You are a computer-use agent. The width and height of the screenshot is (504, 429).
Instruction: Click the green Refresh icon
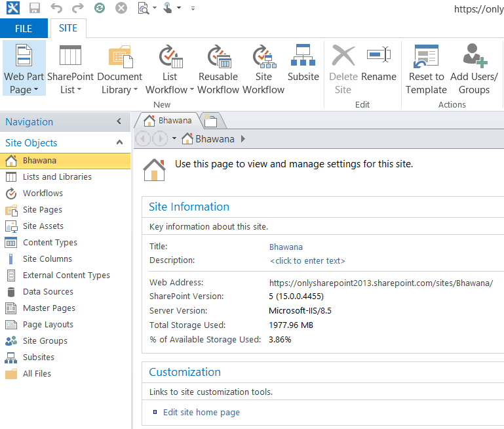(100, 8)
